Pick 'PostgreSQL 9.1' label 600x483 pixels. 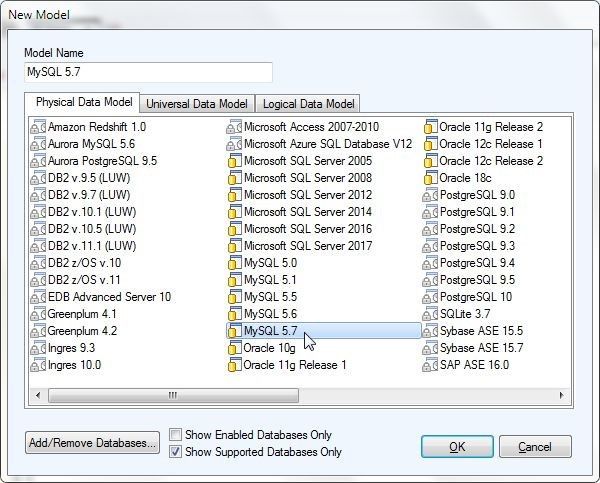477,212
